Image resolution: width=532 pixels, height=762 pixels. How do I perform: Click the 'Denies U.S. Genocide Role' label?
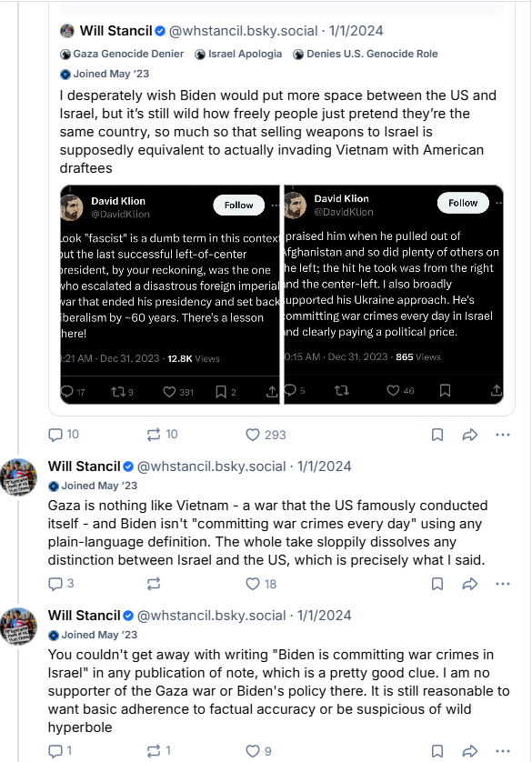[366, 54]
